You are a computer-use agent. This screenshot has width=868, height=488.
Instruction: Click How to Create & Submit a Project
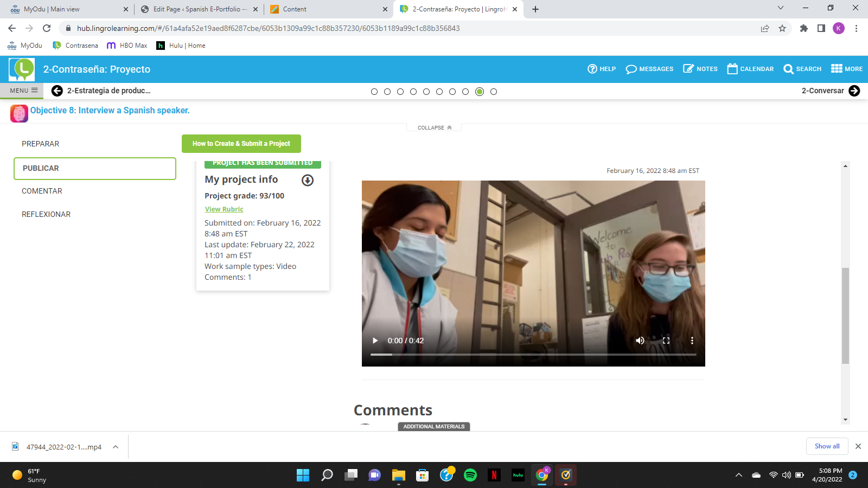click(241, 144)
